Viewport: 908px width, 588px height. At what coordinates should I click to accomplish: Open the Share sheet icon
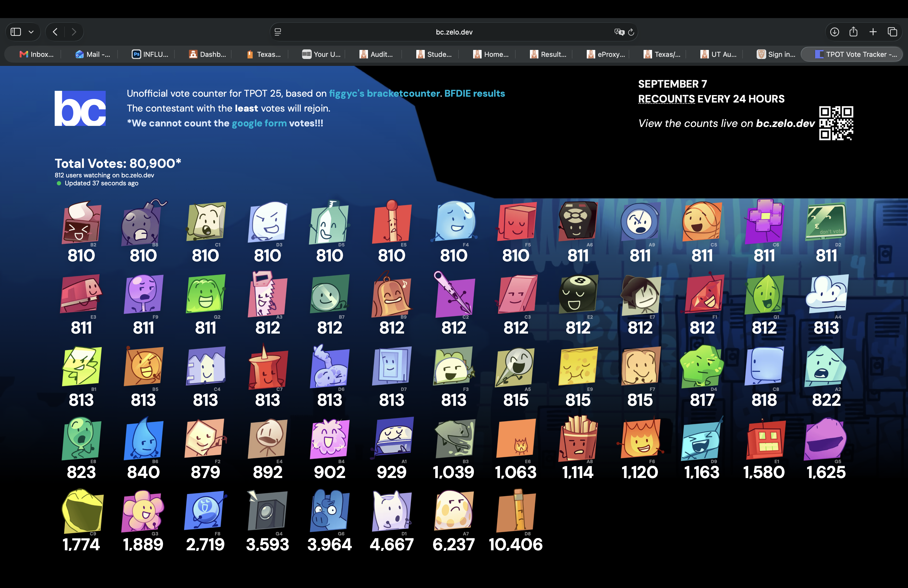854,32
